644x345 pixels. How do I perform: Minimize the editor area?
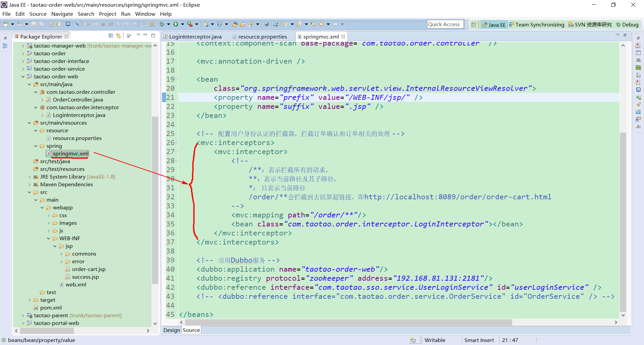[x=617, y=35]
